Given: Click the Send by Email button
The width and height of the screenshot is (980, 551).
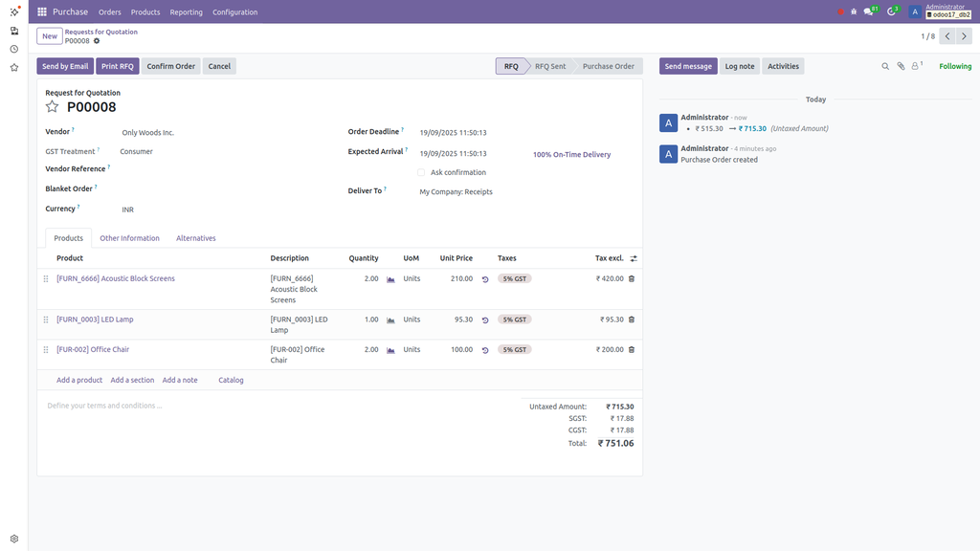Looking at the screenshot, I should [x=64, y=65].
